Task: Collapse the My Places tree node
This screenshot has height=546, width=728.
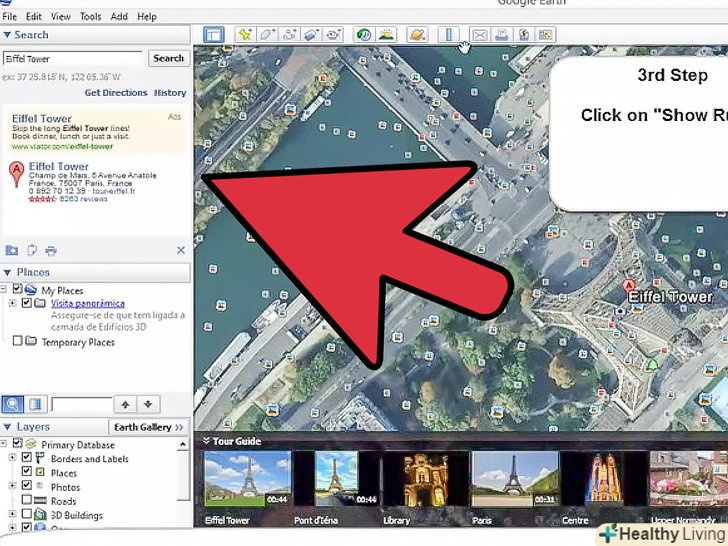Action: click(x=4, y=290)
